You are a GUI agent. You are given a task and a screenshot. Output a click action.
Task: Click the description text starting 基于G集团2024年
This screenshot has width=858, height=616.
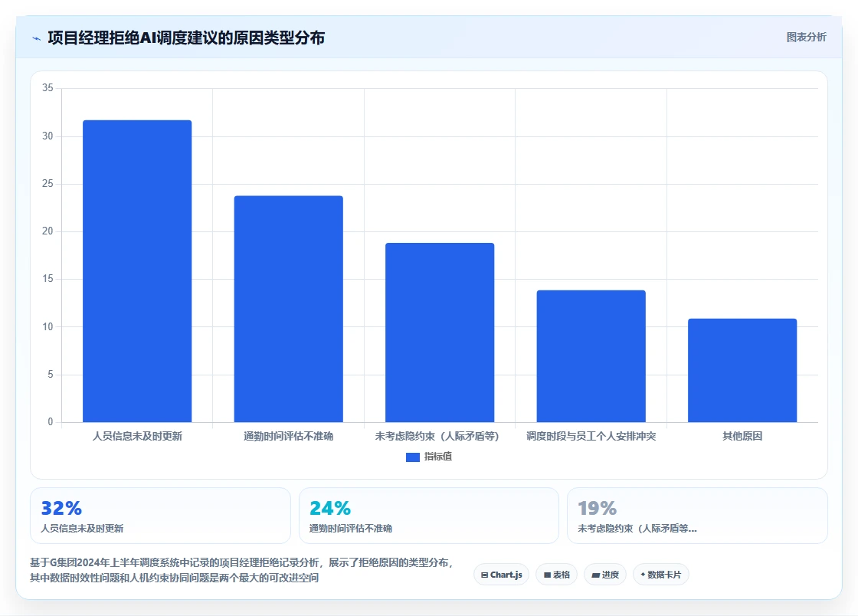(241, 570)
